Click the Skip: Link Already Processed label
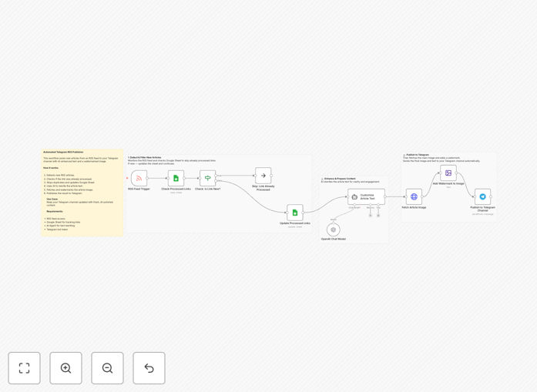 (x=263, y=188)
